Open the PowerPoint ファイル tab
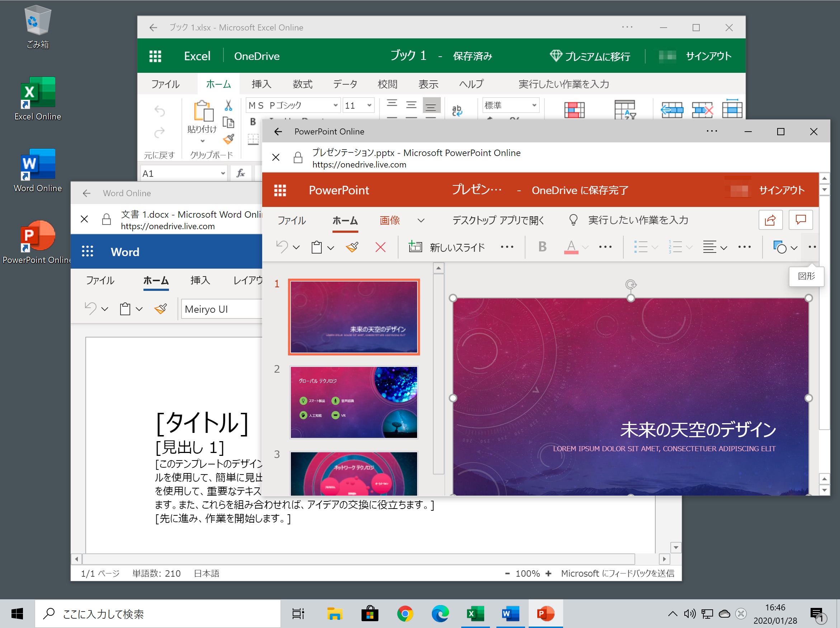Viewport: 840px width, 628px height. point(292,220)
